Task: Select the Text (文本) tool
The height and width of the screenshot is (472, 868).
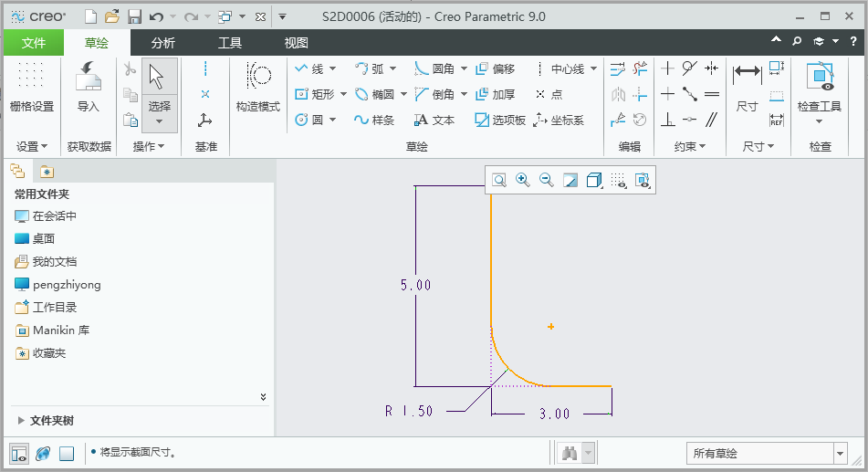Action: click(434, 120)
